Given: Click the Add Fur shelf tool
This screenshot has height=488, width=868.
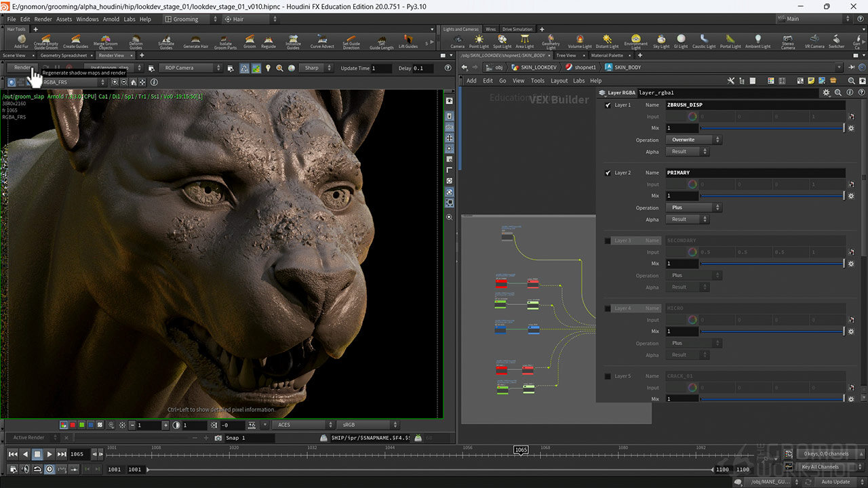Looking at the screenshot, I should point(21,41).
